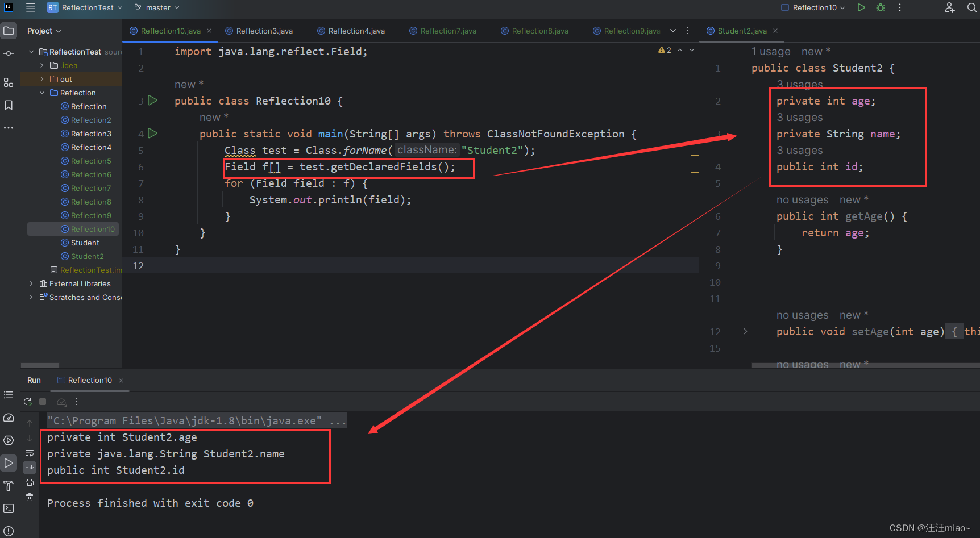Close the Reflection10 run tab
Image resolution: width=980 pixels, height=538 pixels.
coord(121,381)
